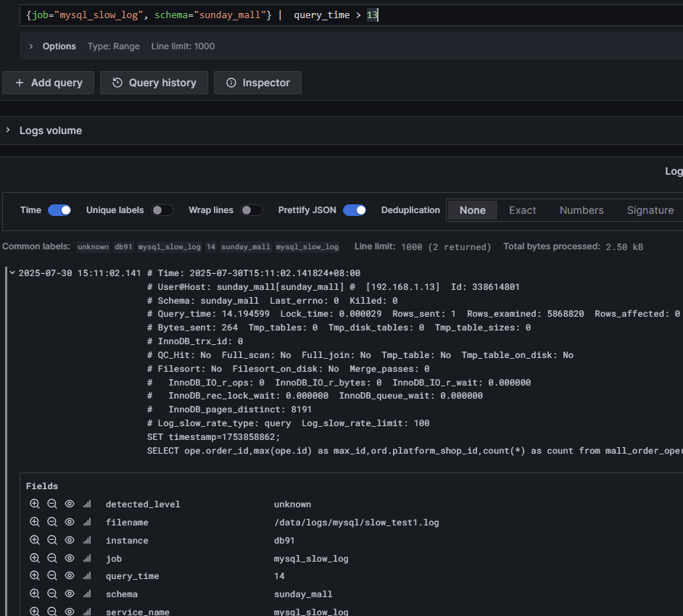Click the Line limit: 1000 option text
Viewport: 683px width, 616px height.
point(183,46)
